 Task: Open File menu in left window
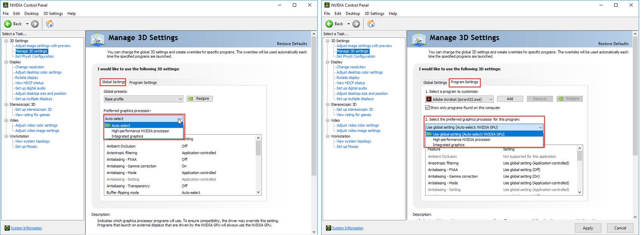click(6, 13)
